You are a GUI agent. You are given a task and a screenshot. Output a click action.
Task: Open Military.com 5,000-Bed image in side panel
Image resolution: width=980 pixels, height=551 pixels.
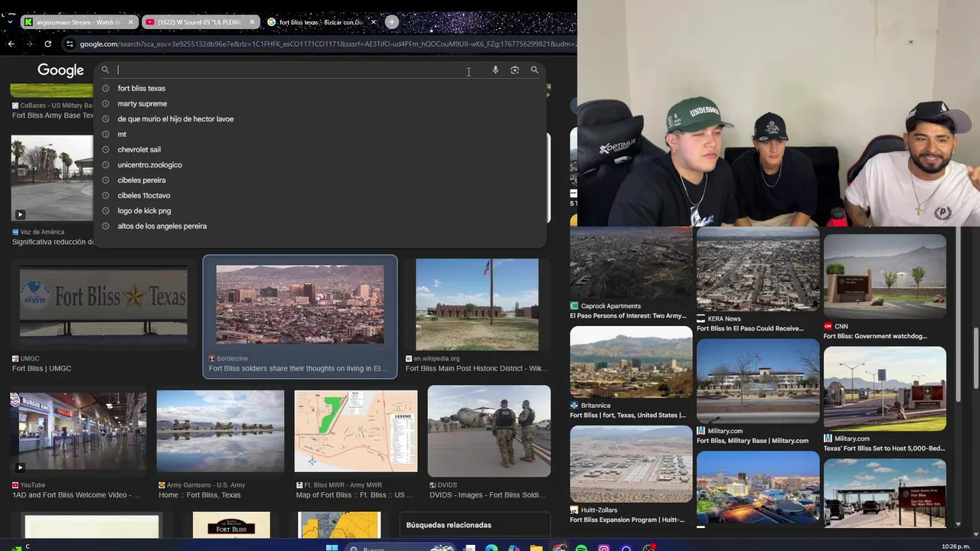(x=885, y=389)
